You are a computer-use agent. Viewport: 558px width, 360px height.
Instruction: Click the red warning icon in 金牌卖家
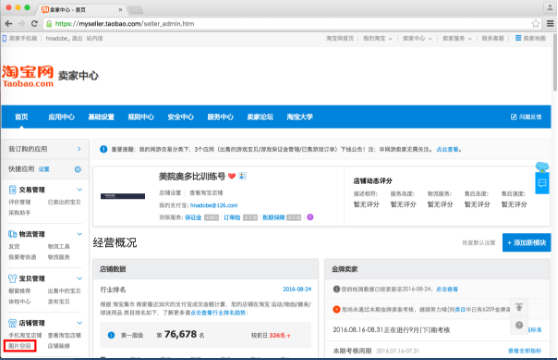click(336, 309)
